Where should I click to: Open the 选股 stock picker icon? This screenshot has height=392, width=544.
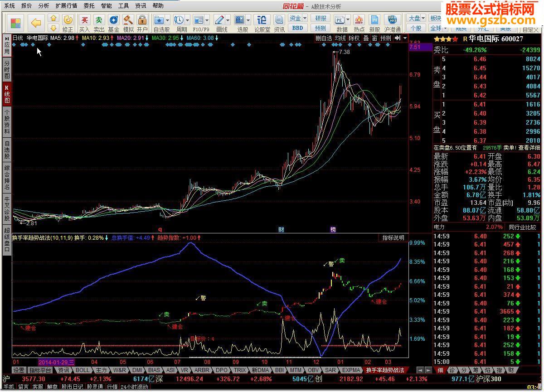tap(240, 20)
